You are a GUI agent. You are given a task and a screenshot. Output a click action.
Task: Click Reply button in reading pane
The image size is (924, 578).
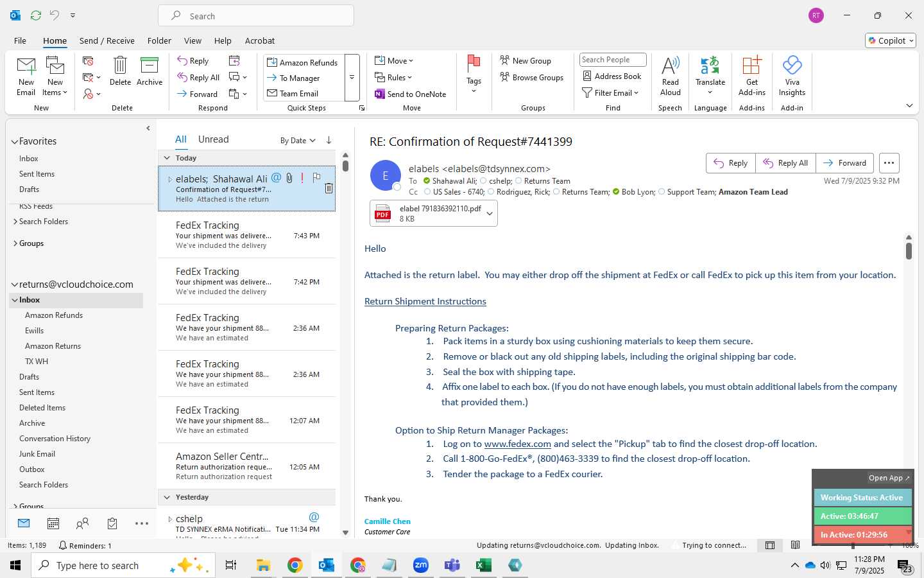(730, 163)
